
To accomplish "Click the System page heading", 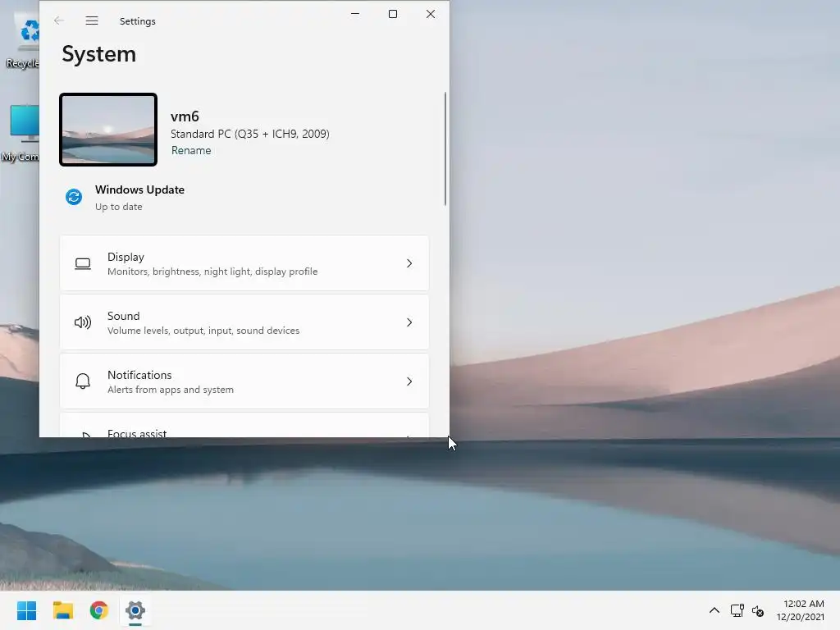I will pos(99,54).
